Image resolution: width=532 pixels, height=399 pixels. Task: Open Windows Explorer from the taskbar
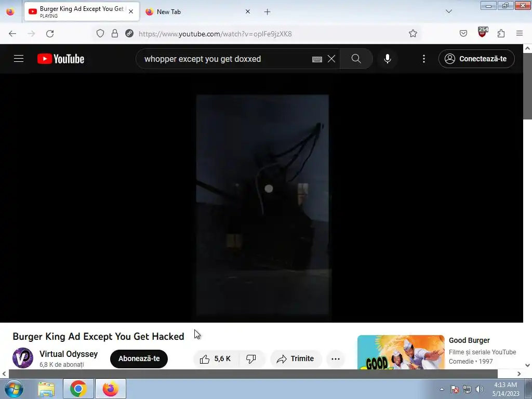pyautogui.click(x=46, y=389)
